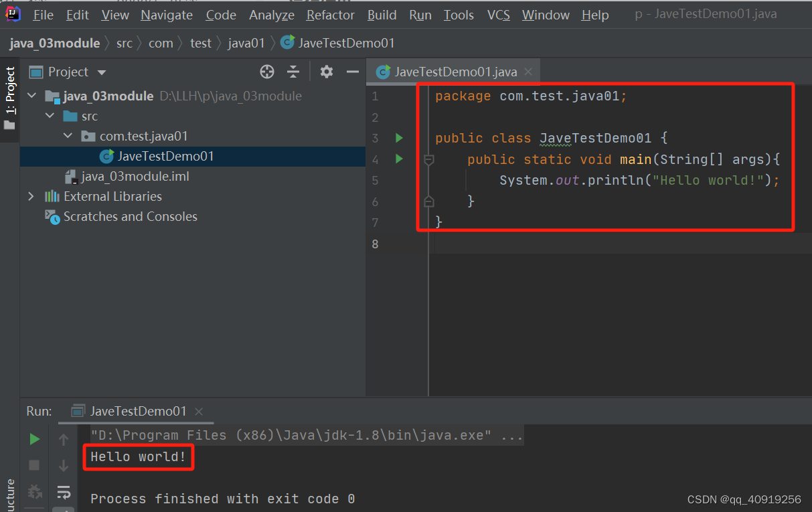Open the Project panel settings gear

click(326, 72)
